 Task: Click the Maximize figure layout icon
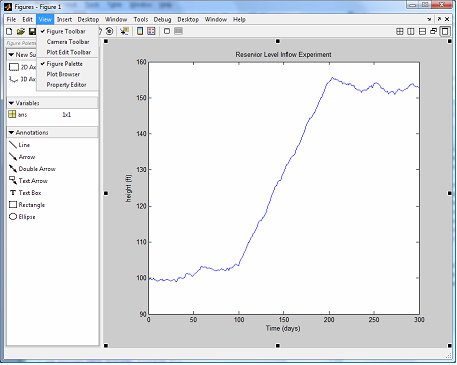click(445, 31)
